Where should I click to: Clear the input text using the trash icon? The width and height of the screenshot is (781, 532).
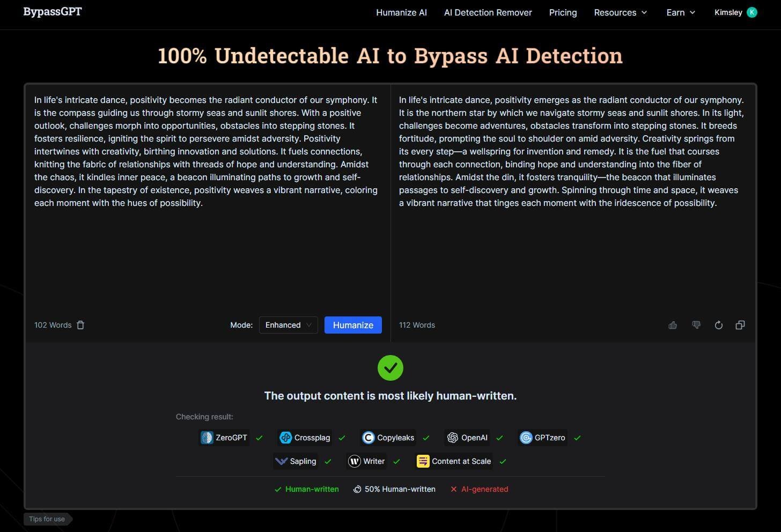[80, 325]
